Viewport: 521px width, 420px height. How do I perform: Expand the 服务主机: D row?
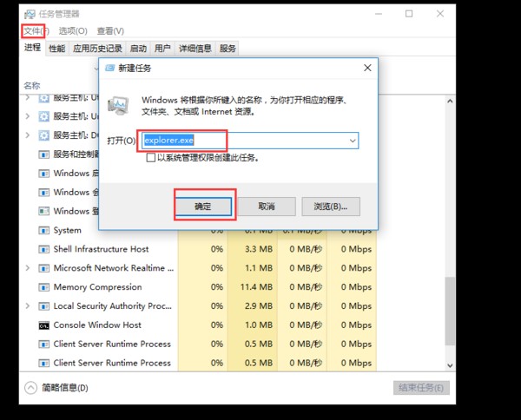pos(28,135)
